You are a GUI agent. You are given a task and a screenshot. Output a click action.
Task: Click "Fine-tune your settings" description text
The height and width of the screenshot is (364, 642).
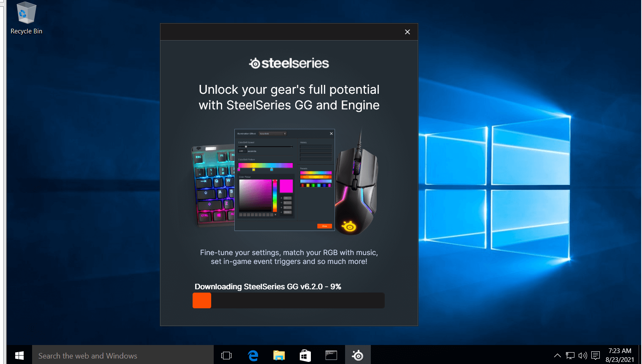tap(289, 257)
